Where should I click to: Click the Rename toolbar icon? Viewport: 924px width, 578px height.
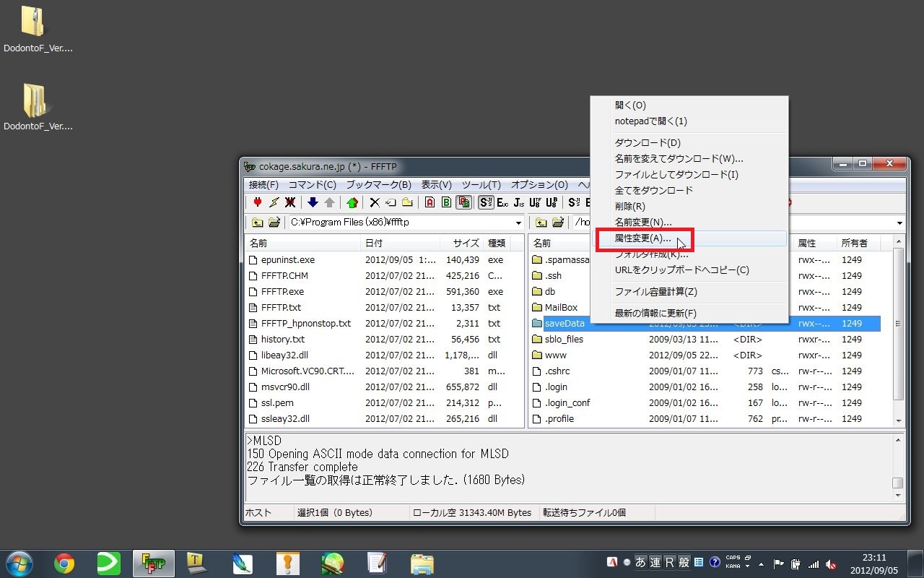tap(391, 202)
